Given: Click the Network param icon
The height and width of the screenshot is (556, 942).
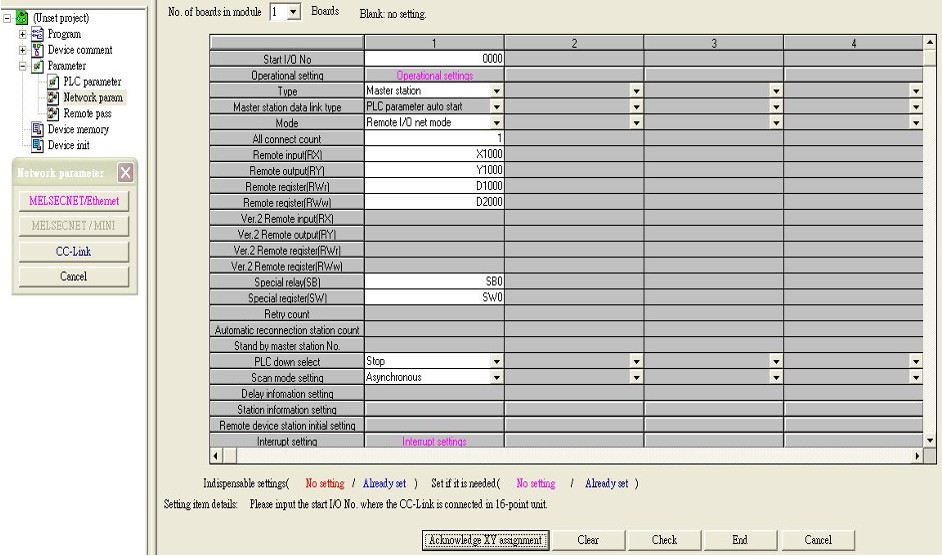Looking at the screenshot, I should [x=53, y=97].
